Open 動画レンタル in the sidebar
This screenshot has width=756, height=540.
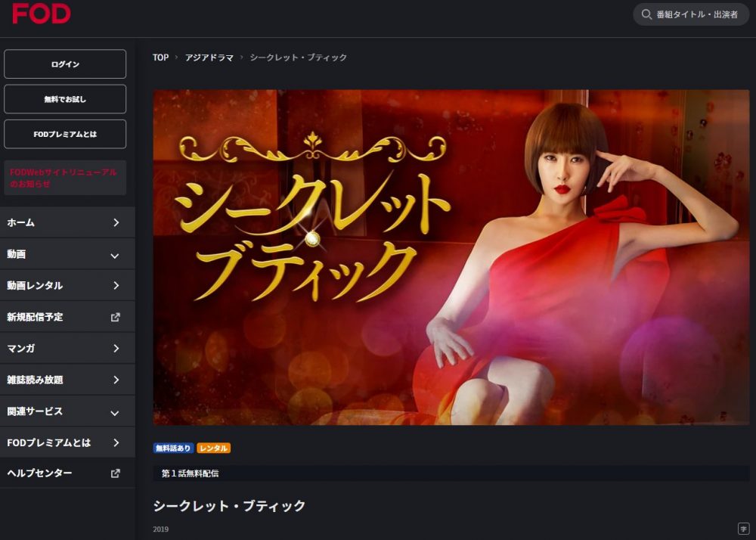coord(67,285)
